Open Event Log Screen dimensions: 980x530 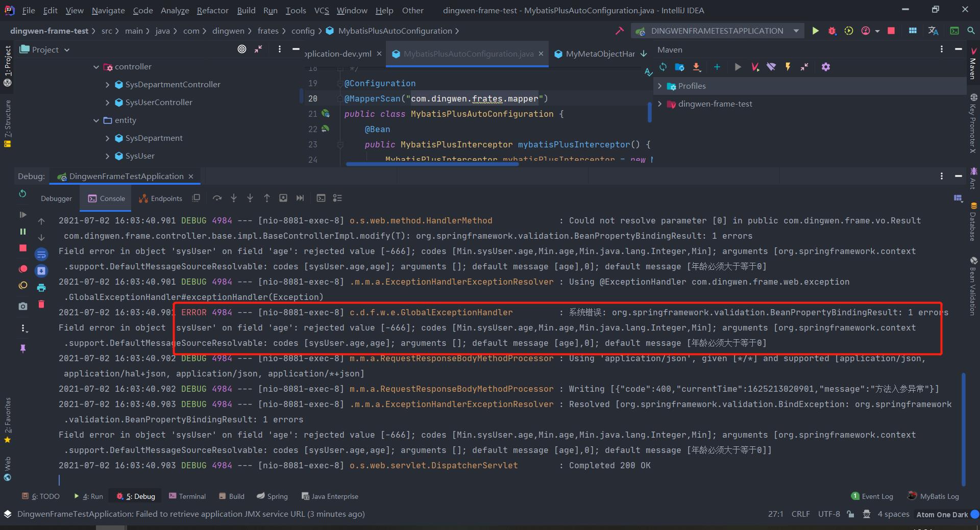point(872,496)
